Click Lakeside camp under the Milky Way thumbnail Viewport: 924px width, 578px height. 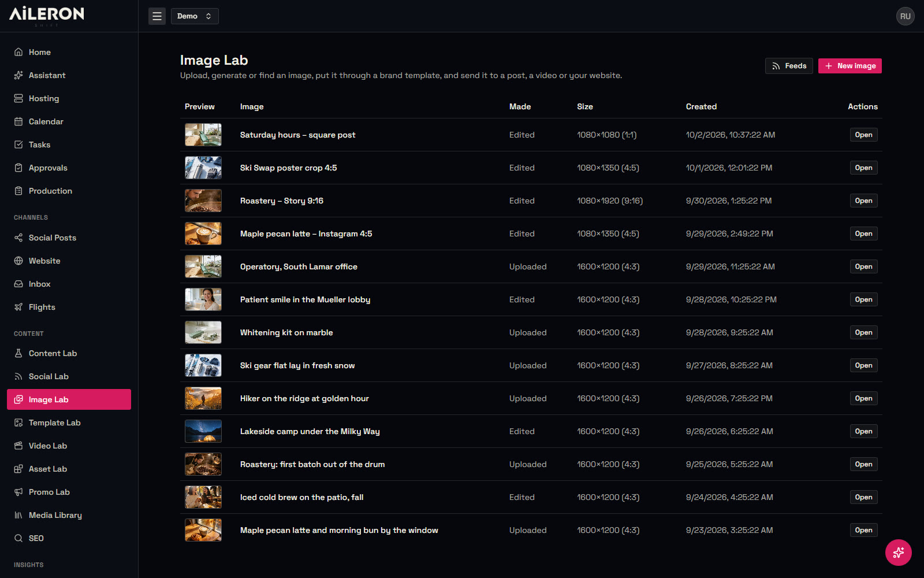coord(203,431)
